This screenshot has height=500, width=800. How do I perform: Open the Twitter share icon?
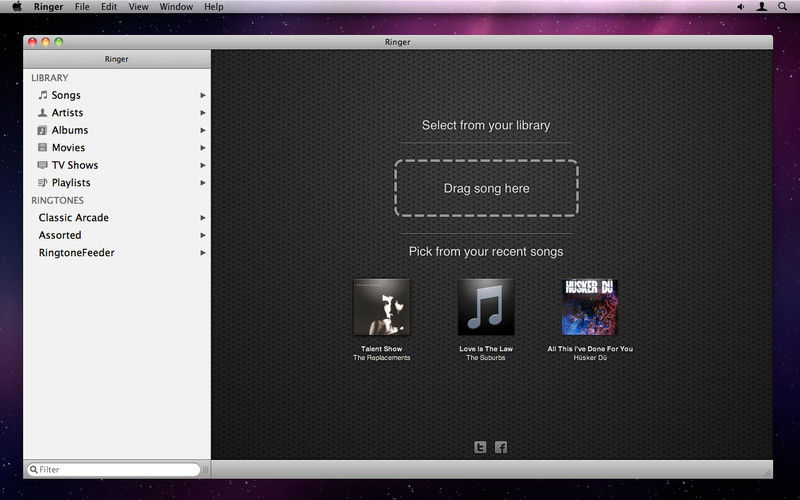pyautogui.click(x=480, y=447)
